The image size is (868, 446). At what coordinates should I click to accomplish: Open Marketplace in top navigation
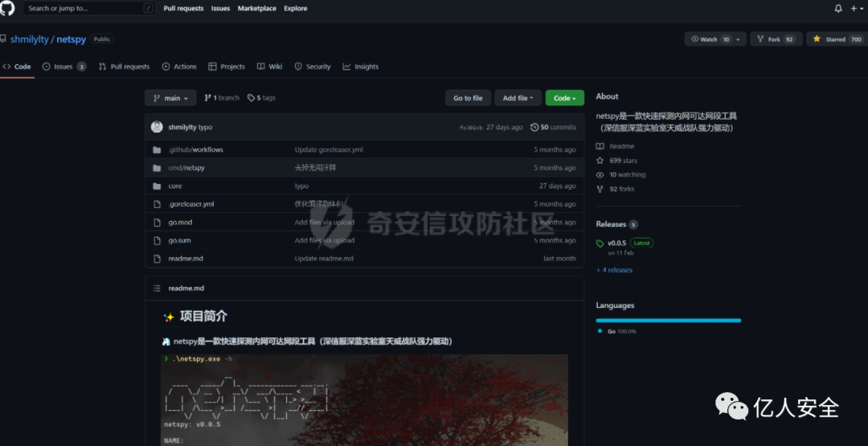click(x=257, y=8)
